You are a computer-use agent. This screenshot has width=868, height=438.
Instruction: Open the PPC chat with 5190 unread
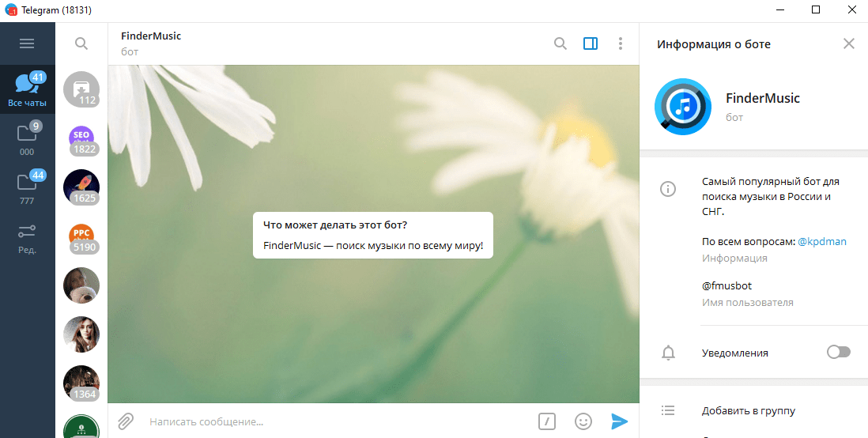coord(81,237)
